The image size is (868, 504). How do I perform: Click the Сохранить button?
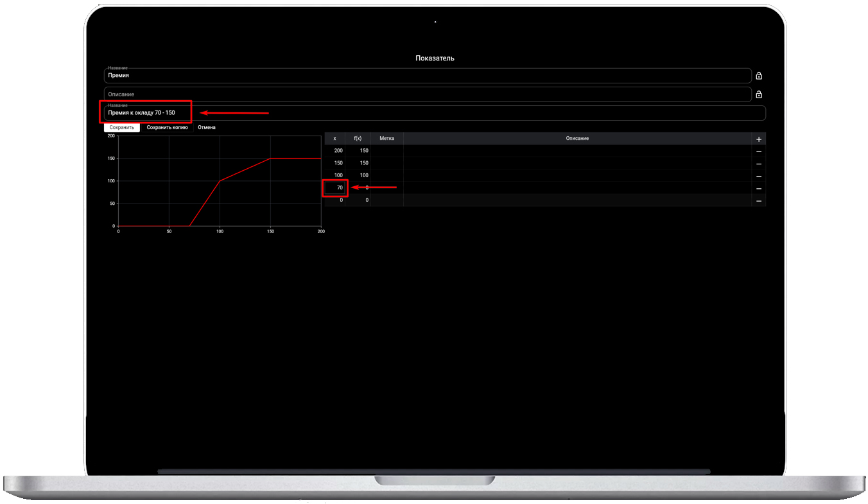point(121,127)
